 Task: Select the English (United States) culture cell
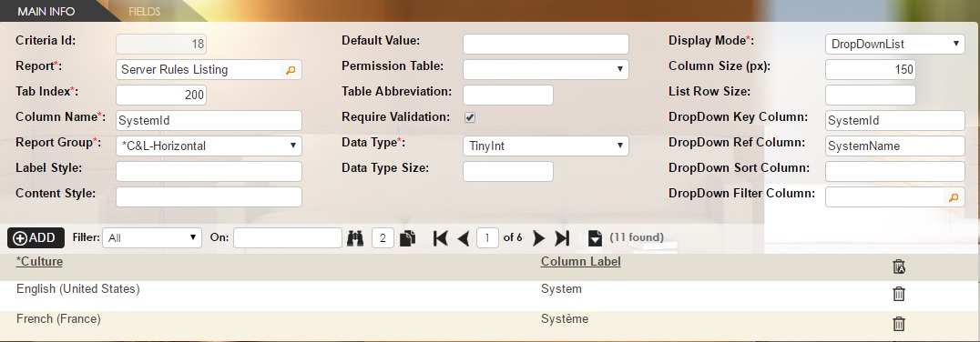point(78,289)
